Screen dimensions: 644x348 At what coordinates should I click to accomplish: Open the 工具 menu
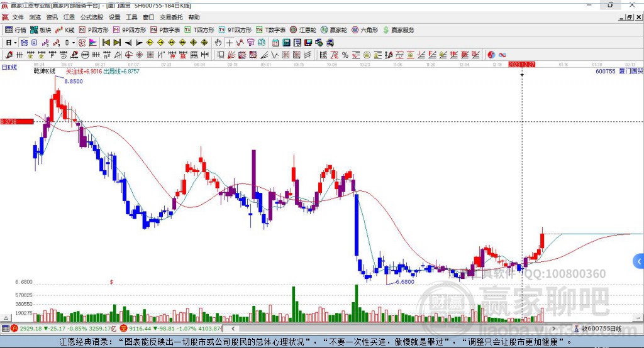click(131, 17)
